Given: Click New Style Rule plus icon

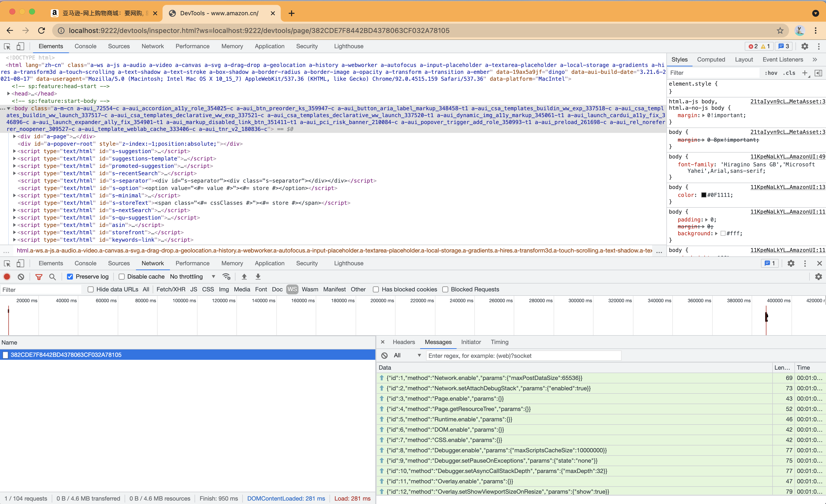Looking at the screenshot, I should coord(805,73).
